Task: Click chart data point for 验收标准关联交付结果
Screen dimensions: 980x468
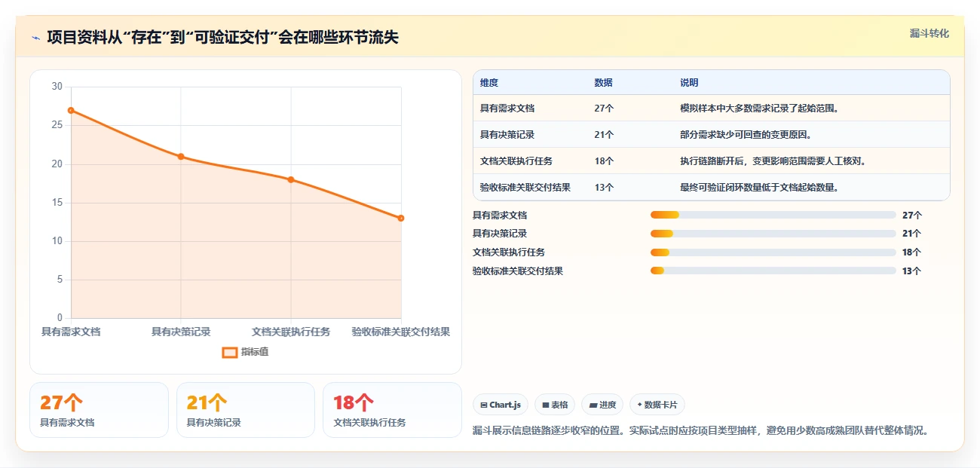Action: [401, 219]
